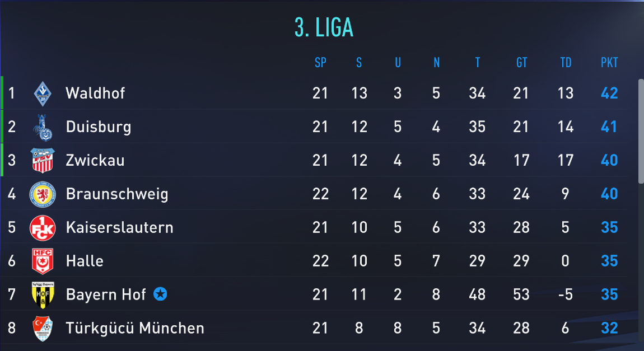Viewport: 644px width, 351px height.
Task: Select the Waldhof team name
Action: [95, 93]
